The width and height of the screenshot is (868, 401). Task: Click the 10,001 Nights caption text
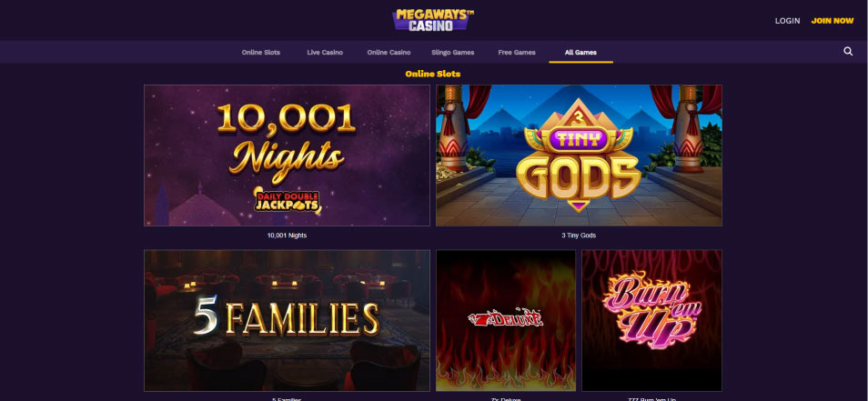[x=287, y=236]
